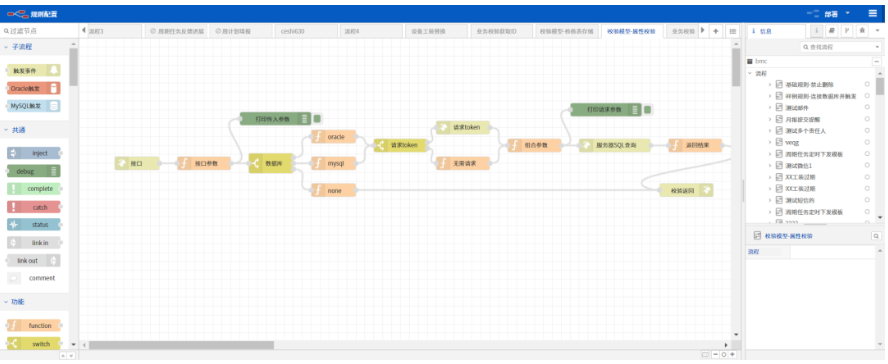Click the mysql function node

coord(334,163)
